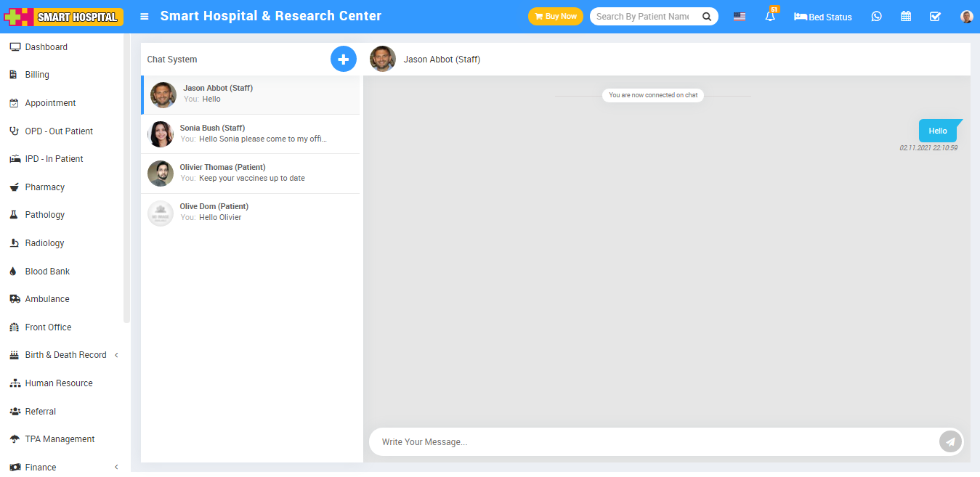980x477 pixels.
Task: Click the US flag language selector
Action: click(740, 17)
